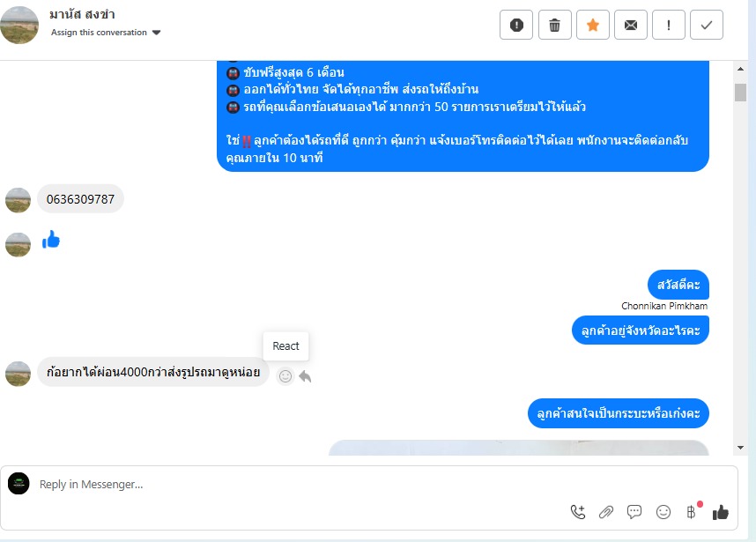Click the scrollbar up arrow
This screenshot has width=756, height=542.
pyautogui.click(x=740, y=69)
